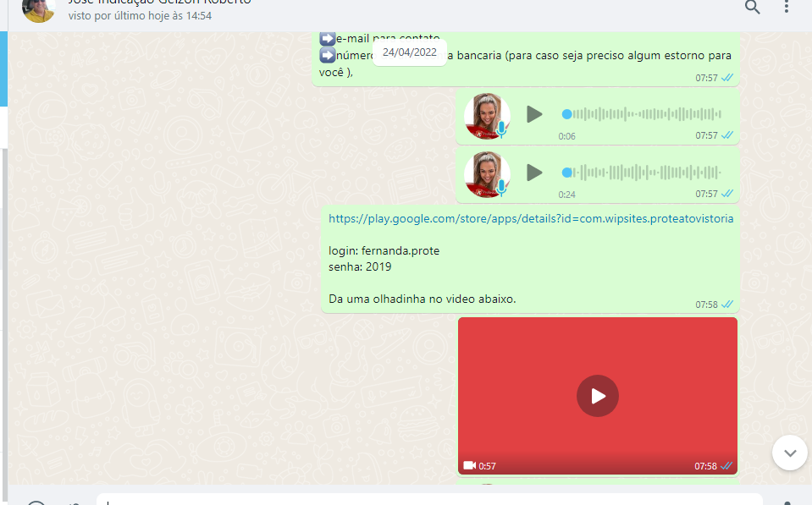The height and width of the screenshot is (505, 812).
Task: Click the sender avatar on 0:24 audio
Action: [x=487, y=174]
